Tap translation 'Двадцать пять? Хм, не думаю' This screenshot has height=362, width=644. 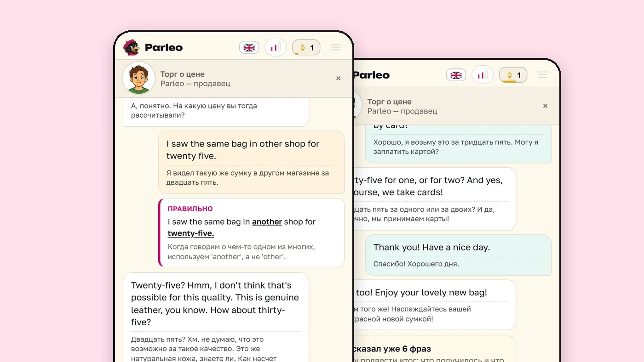coord(204,349)
